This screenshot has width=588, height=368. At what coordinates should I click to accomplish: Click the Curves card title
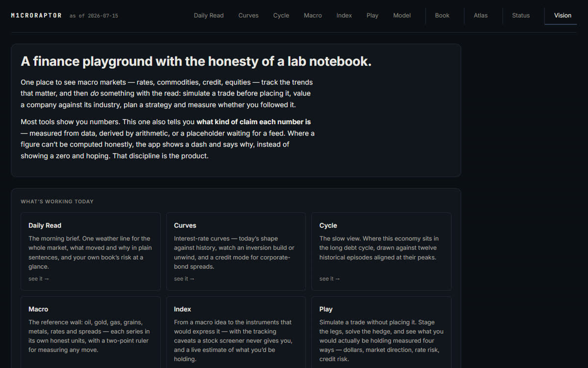[185, 226]
